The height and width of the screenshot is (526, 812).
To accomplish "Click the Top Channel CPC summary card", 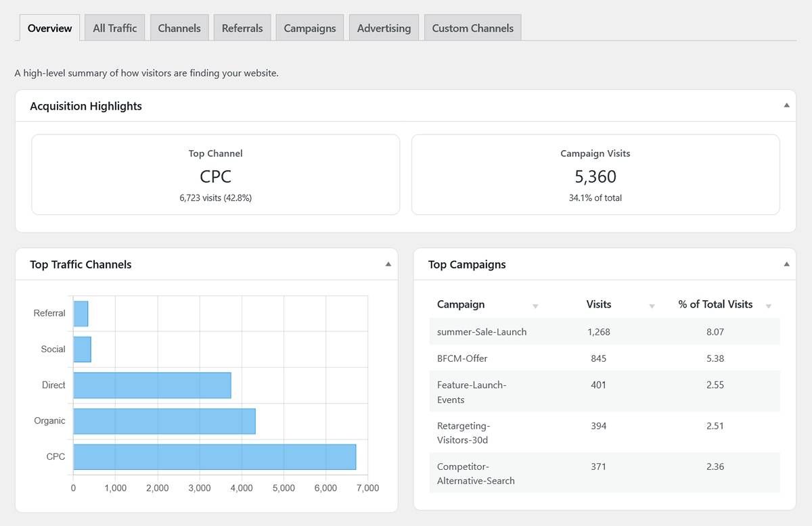I will 215,174.
